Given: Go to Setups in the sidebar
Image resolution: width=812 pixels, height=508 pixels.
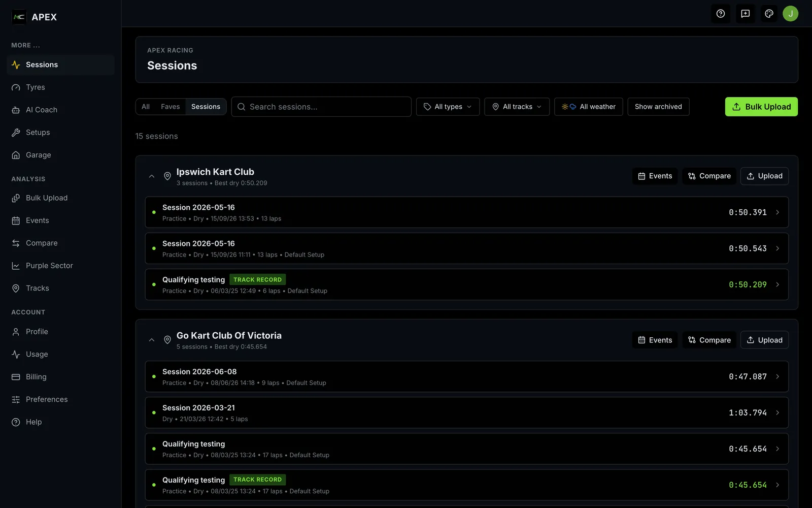Looking at the screenshot, I should tap(60, 133).
